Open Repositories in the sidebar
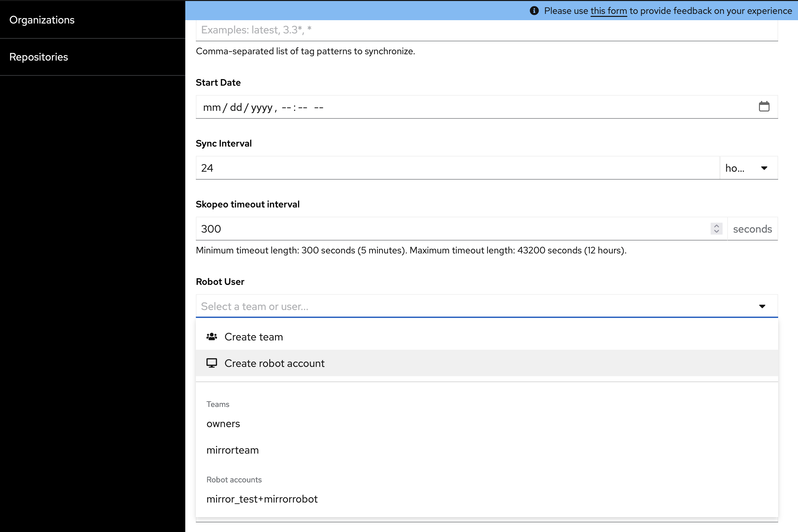 coord(39,57)
